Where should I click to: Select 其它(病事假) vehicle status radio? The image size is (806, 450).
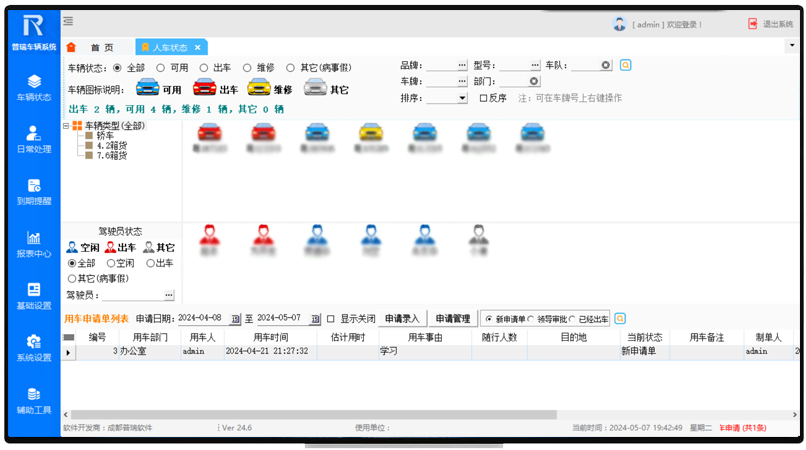click(290, 67)
